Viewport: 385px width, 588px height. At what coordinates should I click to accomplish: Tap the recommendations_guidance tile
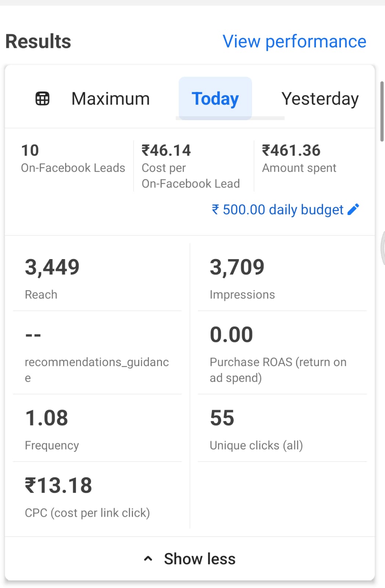[97, 354]
